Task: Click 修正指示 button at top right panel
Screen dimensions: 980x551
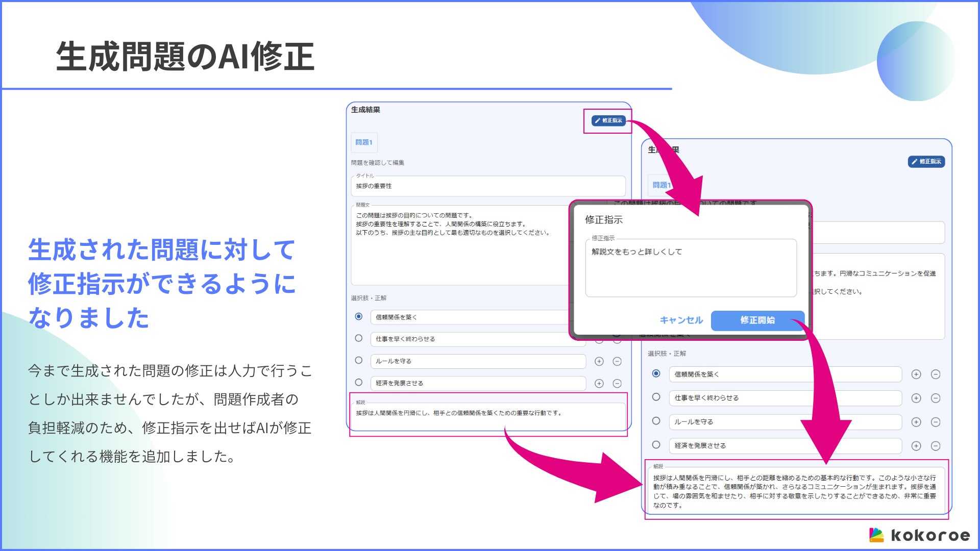Action: point(926,161)
